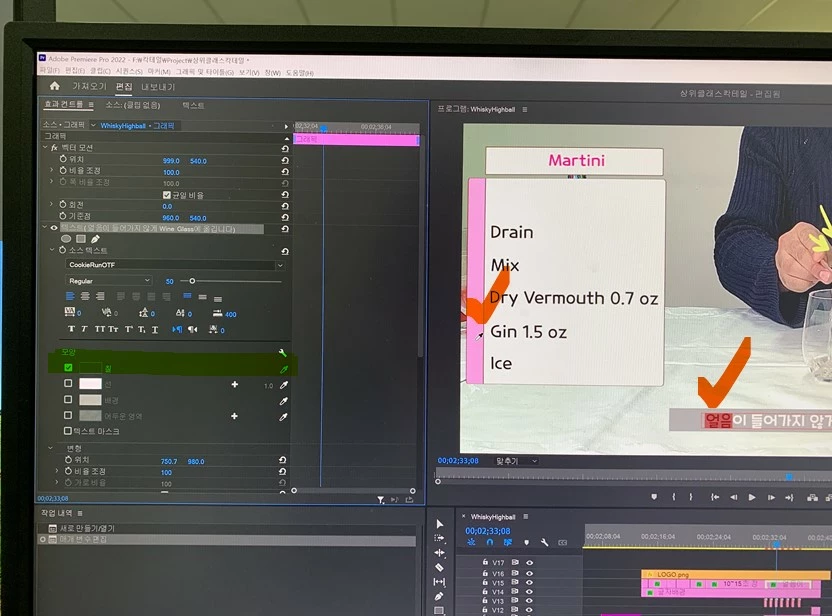This screenshot has height=616, width=832.
Task: Collapse the 소스 텍스트 section
Action: coord(52,249)
